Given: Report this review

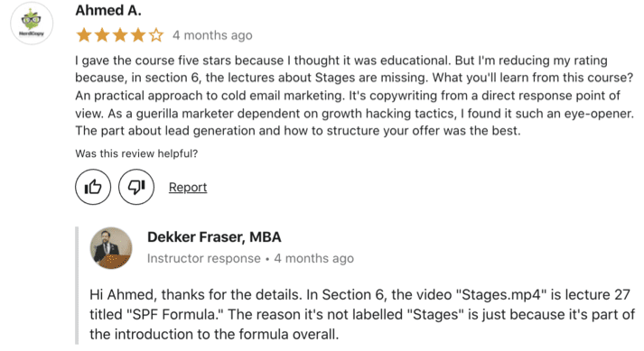Looking at the screenshot, I should coord(188,187).
